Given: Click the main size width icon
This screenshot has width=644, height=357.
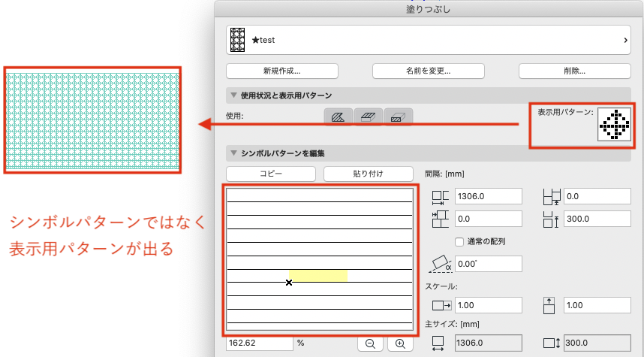Looking at the screenshot, I should (x=438, y=343).
